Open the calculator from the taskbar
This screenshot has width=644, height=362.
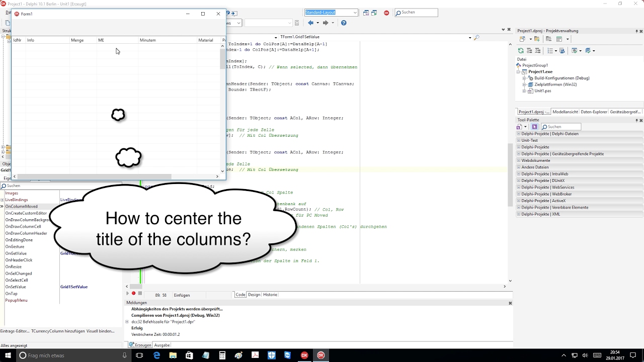tap(222, 355)
